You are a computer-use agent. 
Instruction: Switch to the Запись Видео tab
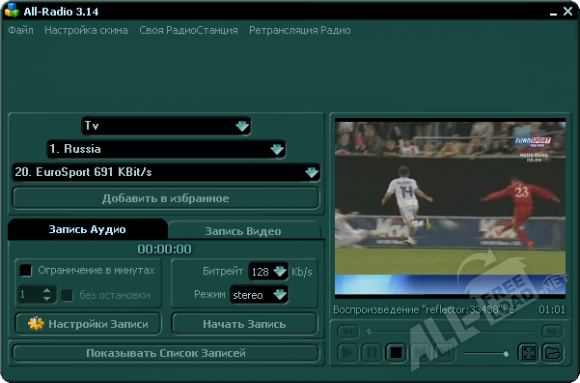click(243, 231)
